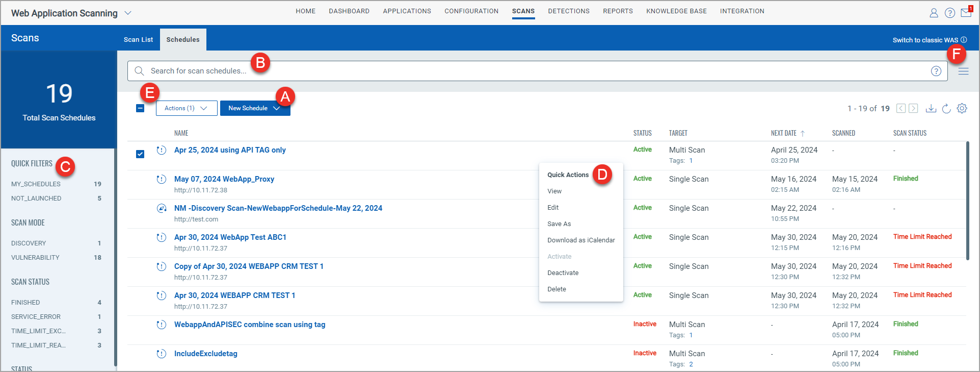This screenshot has width=980, height=372.
Task: Choose Edit in Quick Actions menu
Action: (x=553, y=208)
